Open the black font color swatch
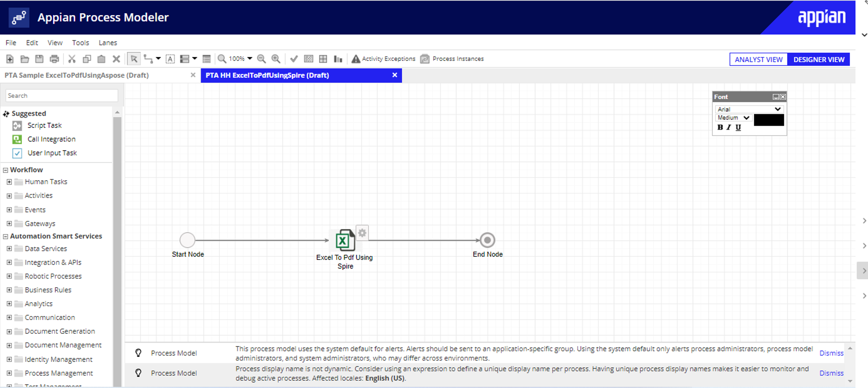The image size is (868, 388). coord(769,120)
